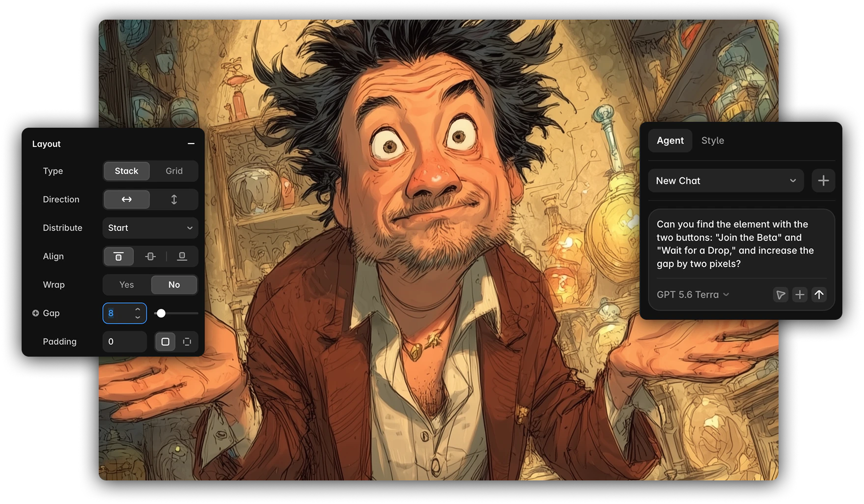
Task: Select uniform padding square icon
Action: pyautogui.click(x=166, y=341)
